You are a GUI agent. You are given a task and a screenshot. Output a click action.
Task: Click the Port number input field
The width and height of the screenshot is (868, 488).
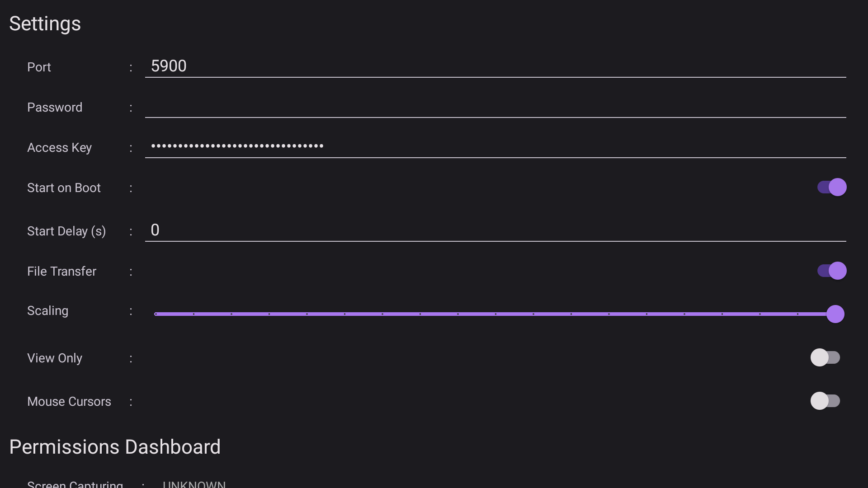coord(495,66)
